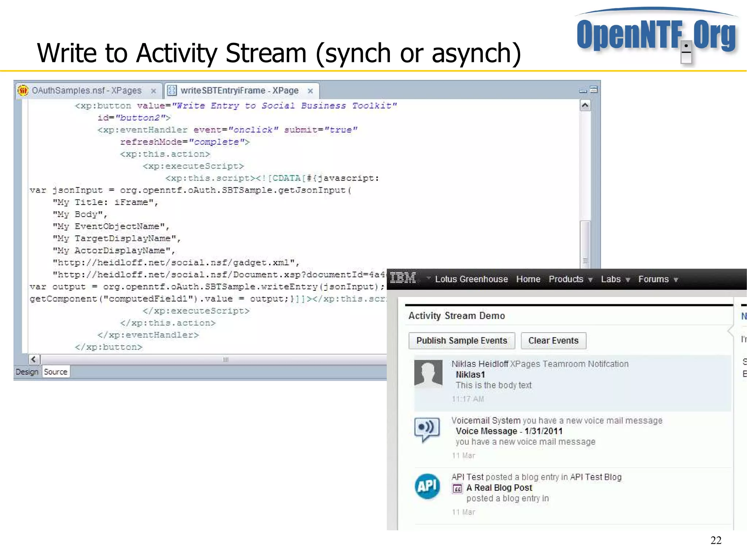Click the Clear Events button

[553, 340]
